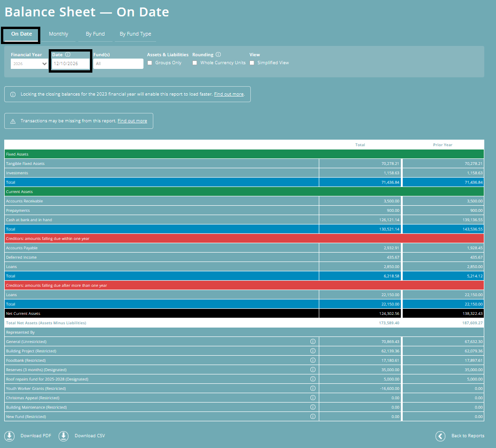Open info icon for Roof repairs fund row

[313, 379]
